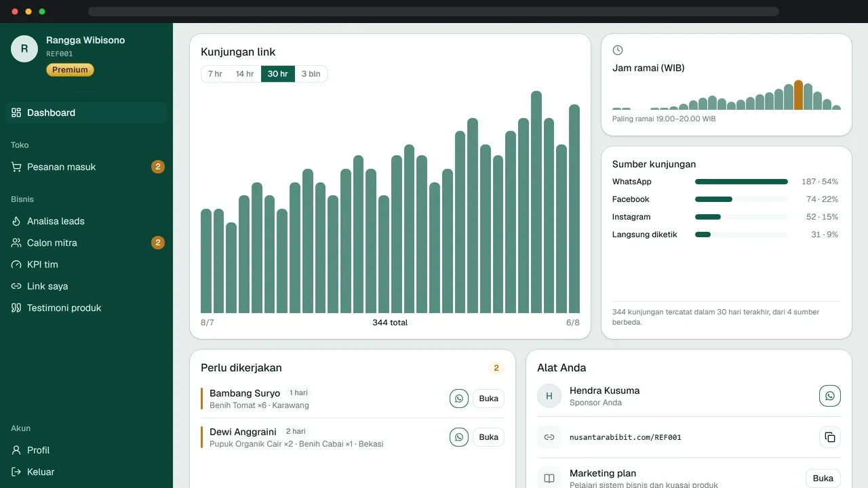Open the Marketing plan with Buka
Viewport: 868px width, 488px height.
click(823, 479)
